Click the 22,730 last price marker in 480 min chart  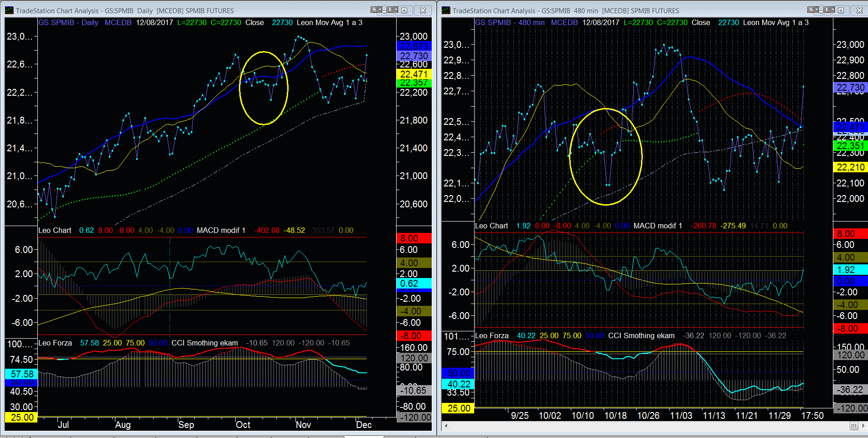851,88
